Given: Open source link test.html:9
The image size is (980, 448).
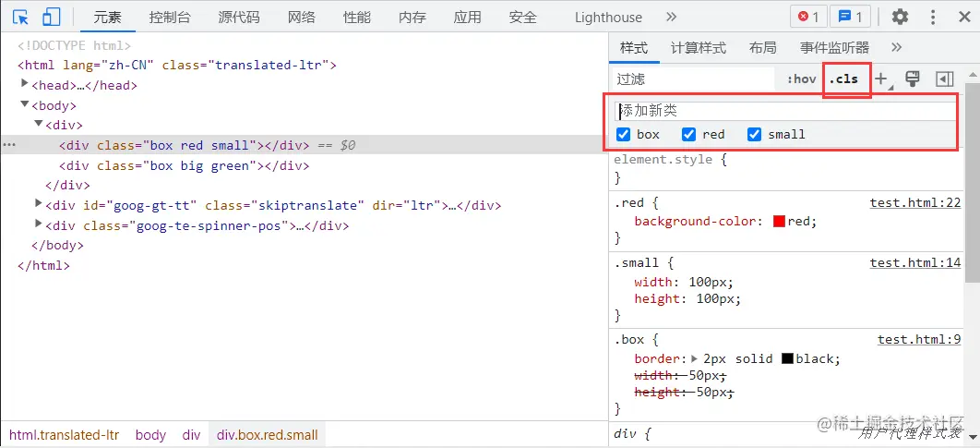Looking at the screenshot, I should [x=919, y=339].
